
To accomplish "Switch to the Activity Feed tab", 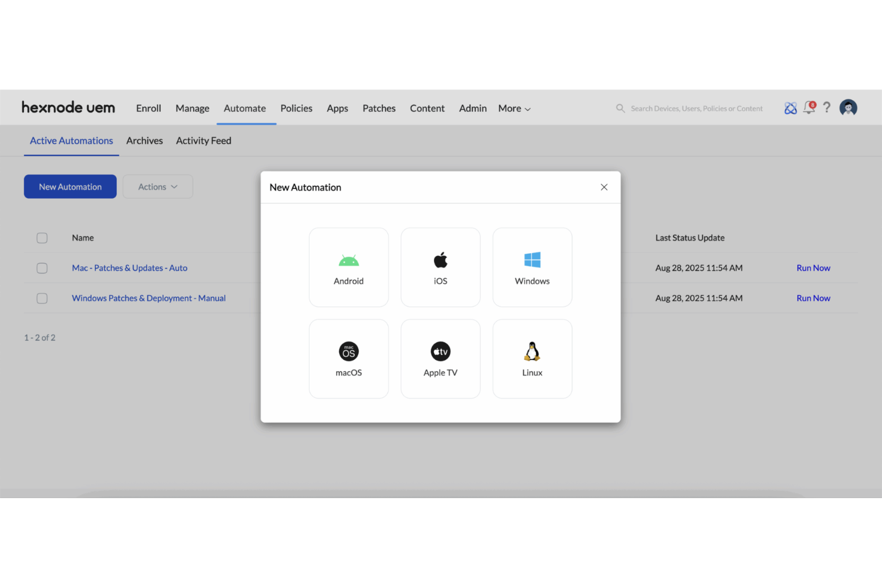I will click(203, 141).
